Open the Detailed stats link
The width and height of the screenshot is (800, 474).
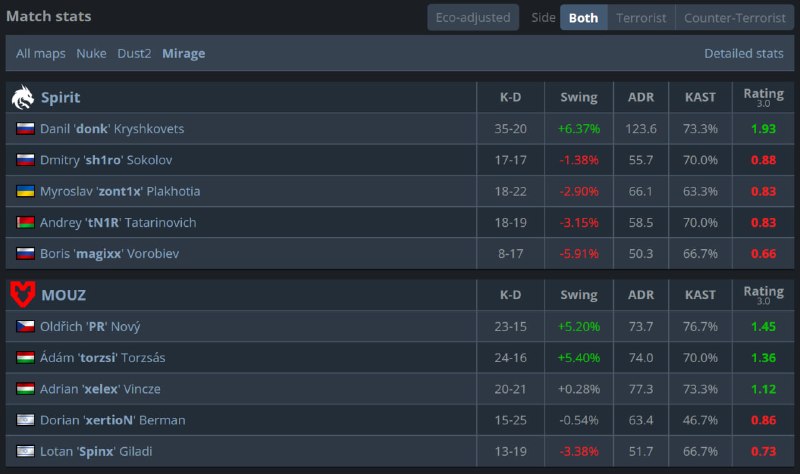click(743, 53)
